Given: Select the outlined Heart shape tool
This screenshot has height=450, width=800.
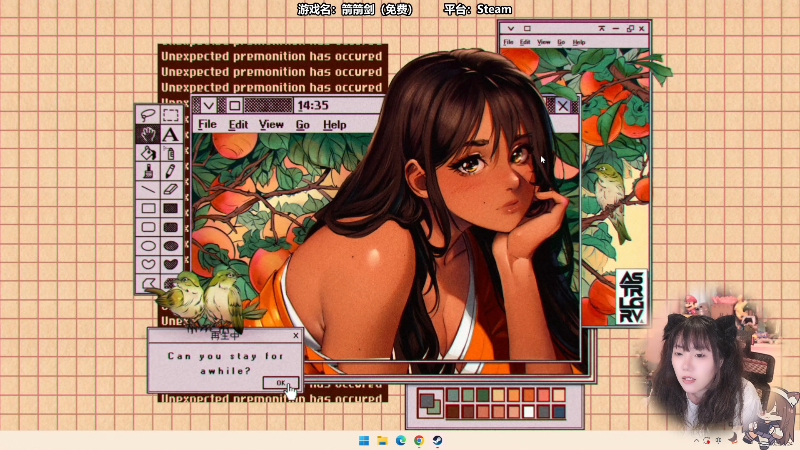Looking at the screenshot, I should [x=148, y=264].
